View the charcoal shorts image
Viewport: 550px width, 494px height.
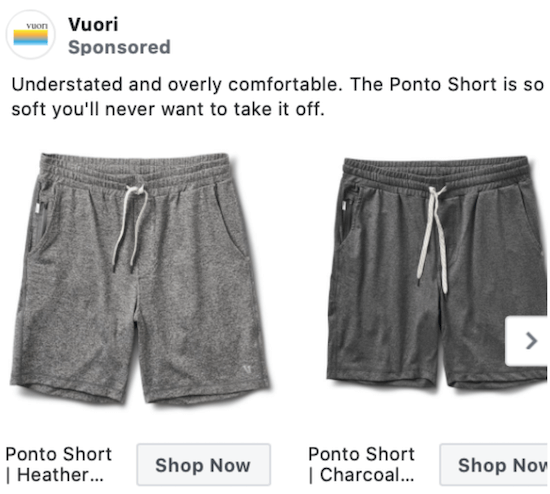437,272
